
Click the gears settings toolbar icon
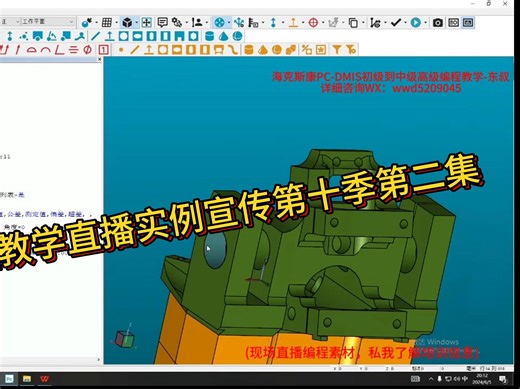[177, 23]
